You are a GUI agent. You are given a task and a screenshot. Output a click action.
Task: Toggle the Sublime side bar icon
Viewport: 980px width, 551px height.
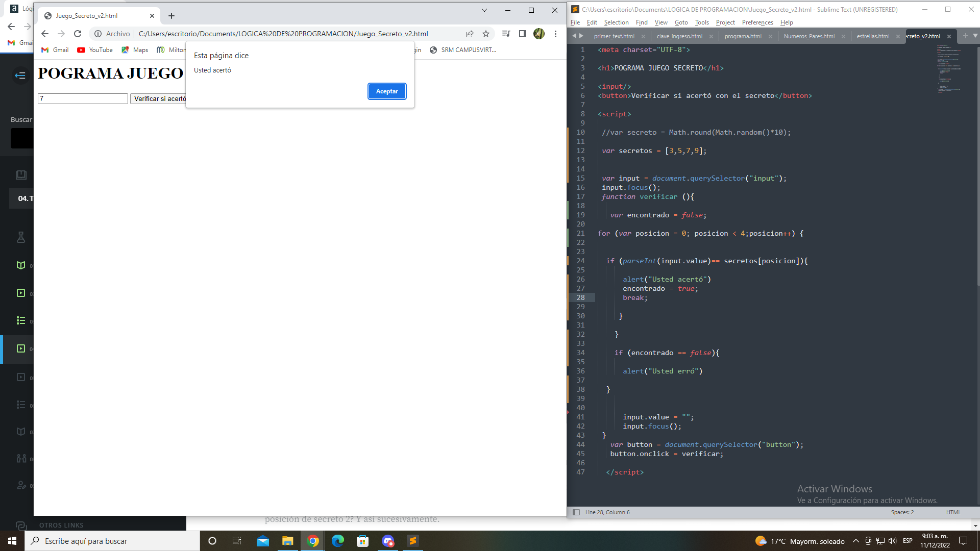pyautogui.click(x=576, y=512)
